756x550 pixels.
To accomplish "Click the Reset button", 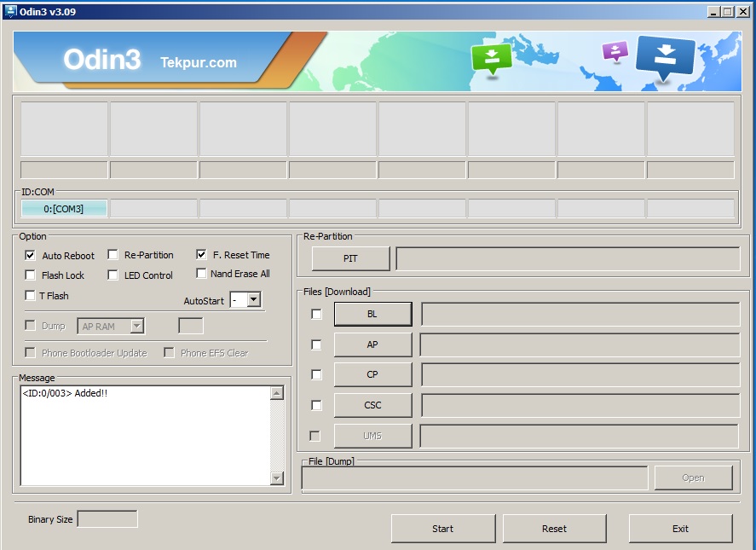I will [555, 529].
